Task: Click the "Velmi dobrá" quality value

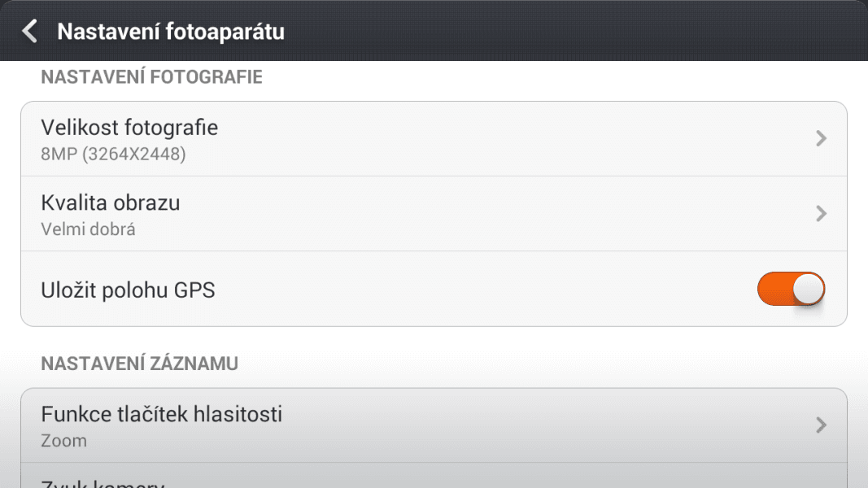Action: [x=88, y=229]
